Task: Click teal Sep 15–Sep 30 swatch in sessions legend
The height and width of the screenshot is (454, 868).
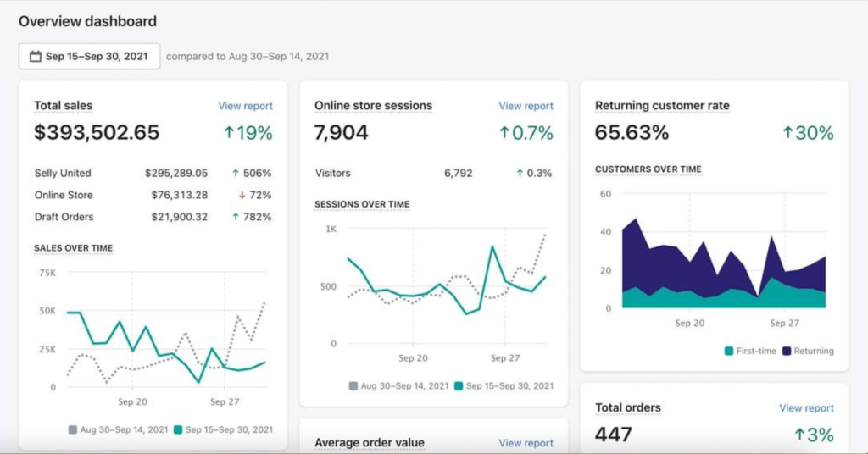Action: (459, 386)
